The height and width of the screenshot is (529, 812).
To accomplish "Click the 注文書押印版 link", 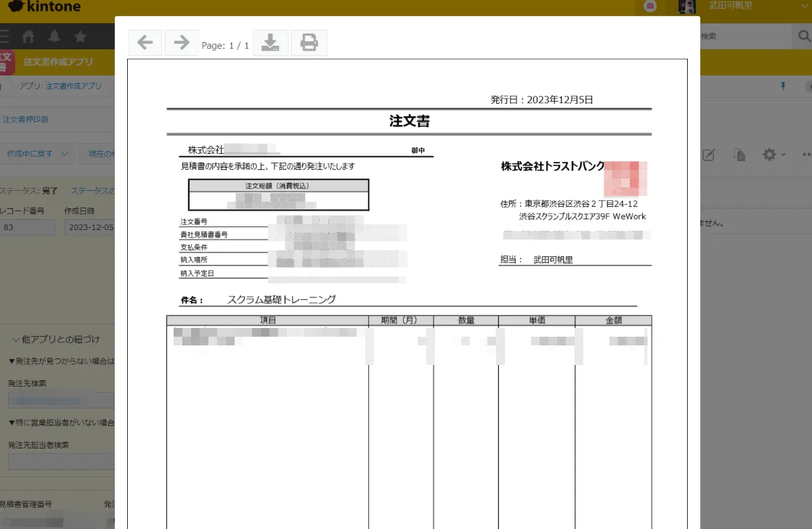I will click(26, 119).
